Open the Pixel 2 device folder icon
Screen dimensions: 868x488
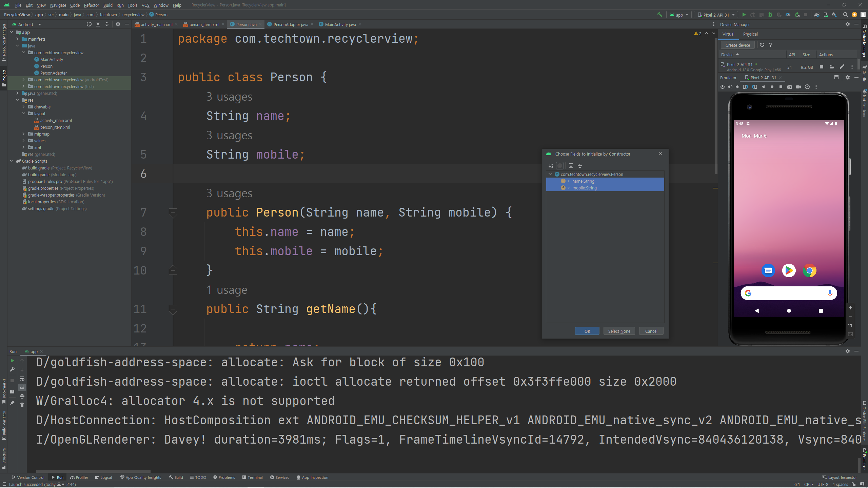(x=832, y=67)
